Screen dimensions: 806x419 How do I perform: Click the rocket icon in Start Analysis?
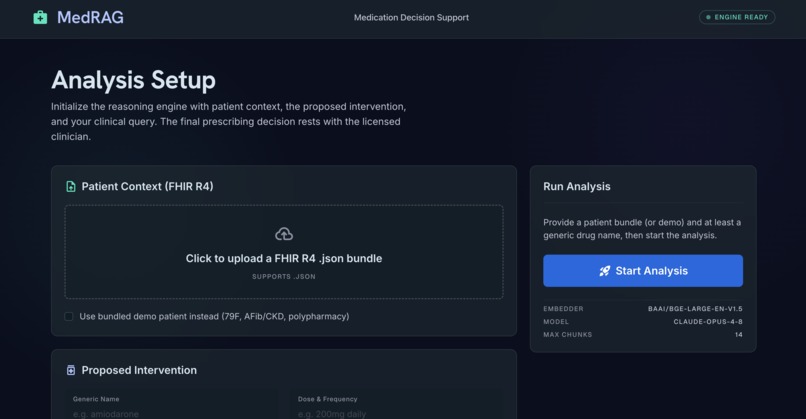(604, 271)
